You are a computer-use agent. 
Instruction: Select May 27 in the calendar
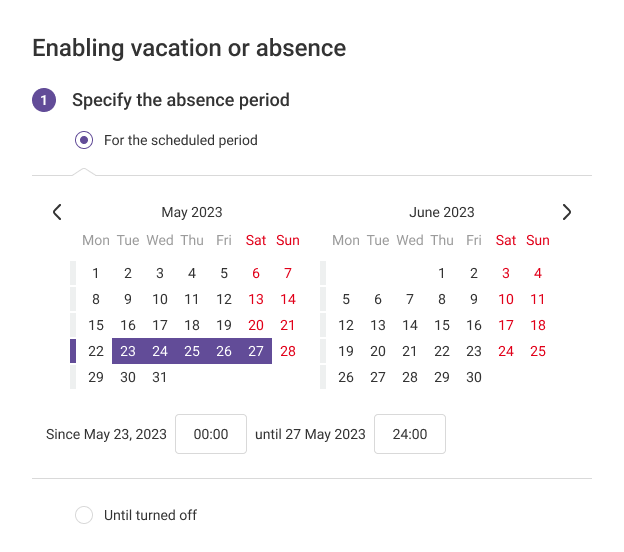pyautogui.click(x=256, y=351)
